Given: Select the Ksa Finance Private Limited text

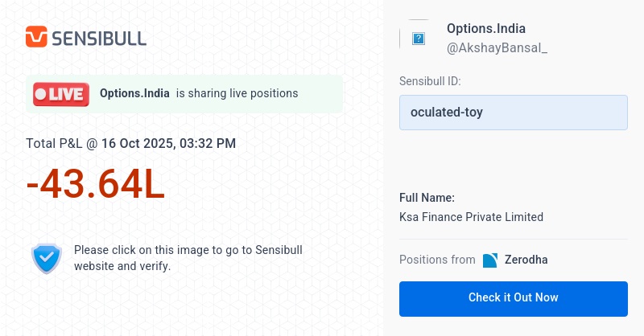Looking at the screenshot, I should pyautogui.click(x=471, y=217).
